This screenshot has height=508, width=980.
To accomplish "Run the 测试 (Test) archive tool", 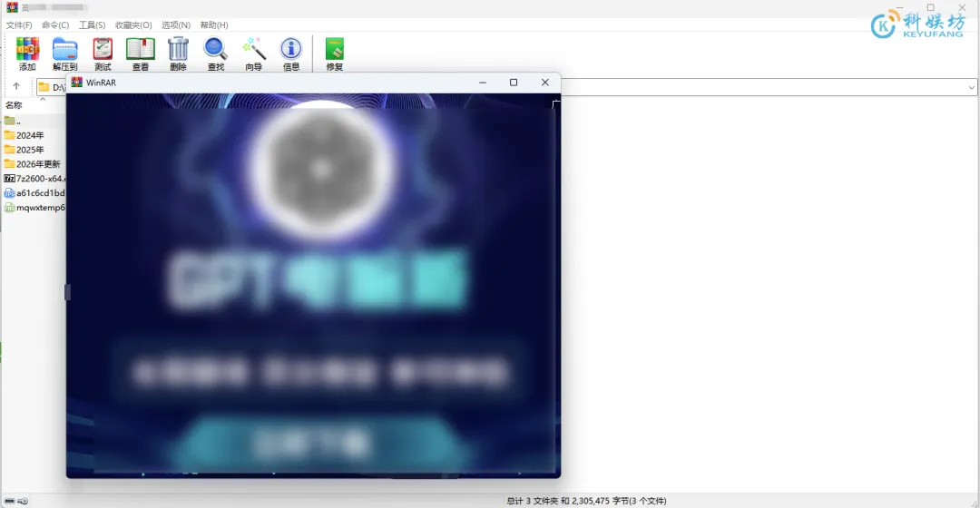I will coord(103,54).
